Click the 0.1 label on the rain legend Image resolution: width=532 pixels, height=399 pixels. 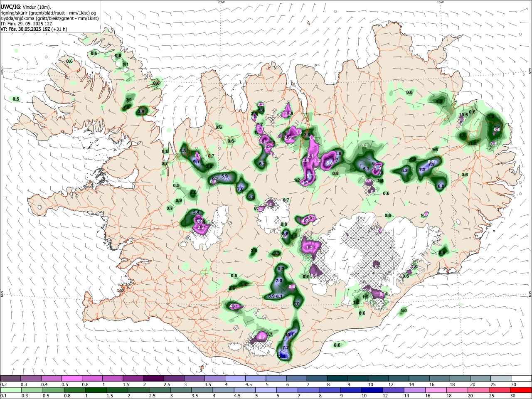[3, 396]
